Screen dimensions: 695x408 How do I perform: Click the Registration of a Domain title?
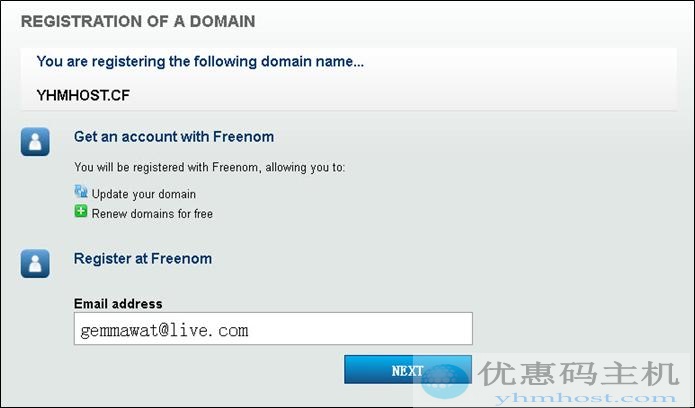(x=138, y=21)
